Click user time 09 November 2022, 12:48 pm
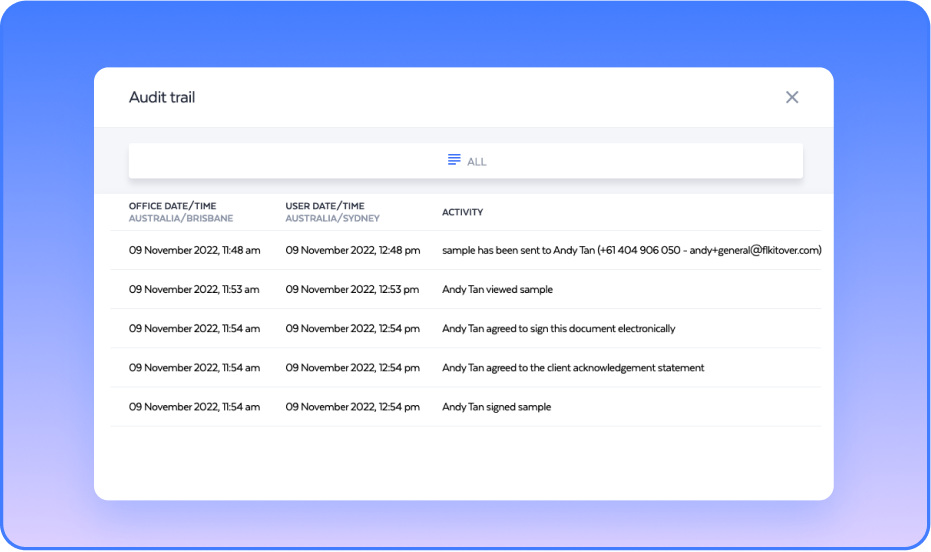 (353, 250)
